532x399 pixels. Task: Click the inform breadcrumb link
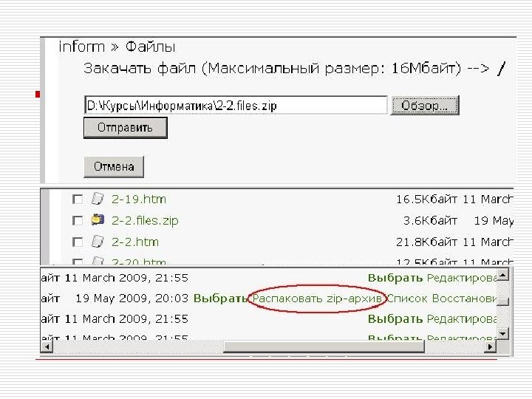pyautogui.click(x=82, y=47)
